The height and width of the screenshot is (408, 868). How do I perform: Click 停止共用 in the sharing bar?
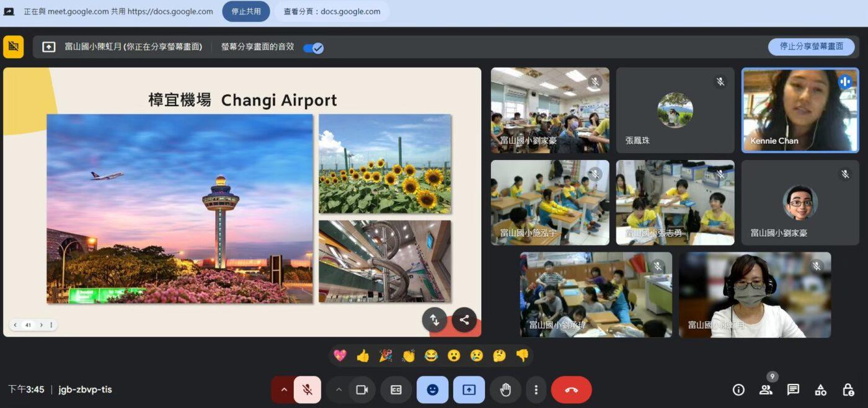pos(246,11)
